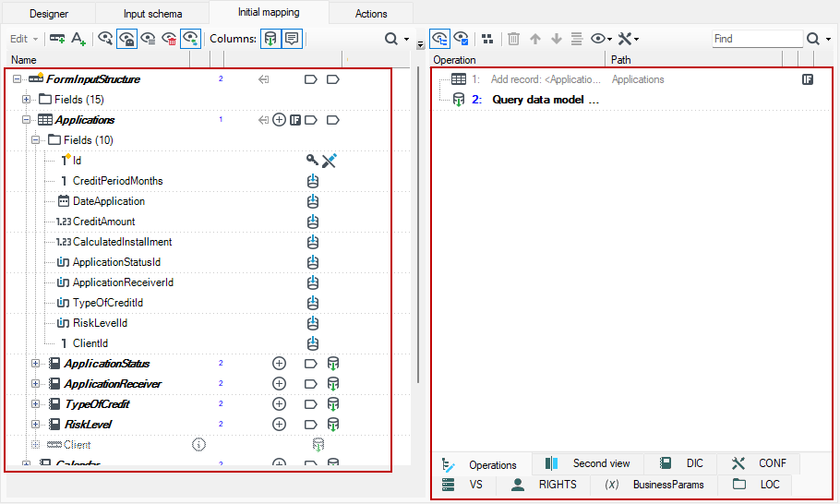Click into the Find input field
840x504 pixels.
758,39
